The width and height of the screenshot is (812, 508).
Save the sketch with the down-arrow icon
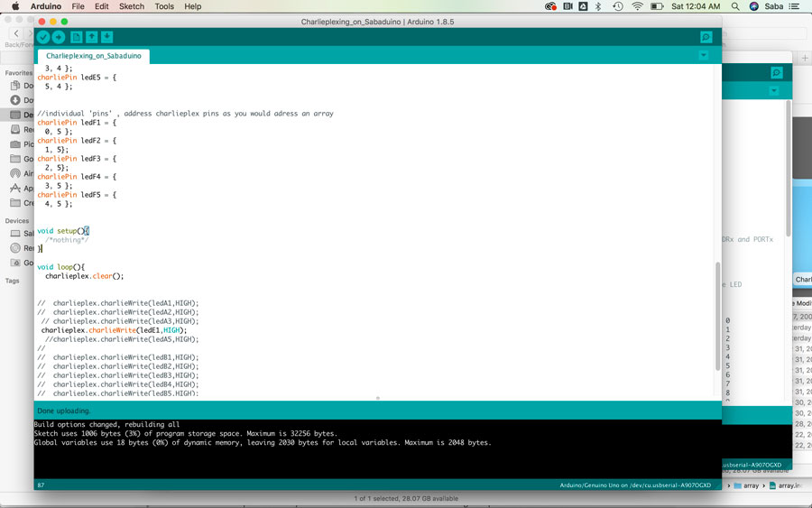pyautogui.click(x=106, y=37)
